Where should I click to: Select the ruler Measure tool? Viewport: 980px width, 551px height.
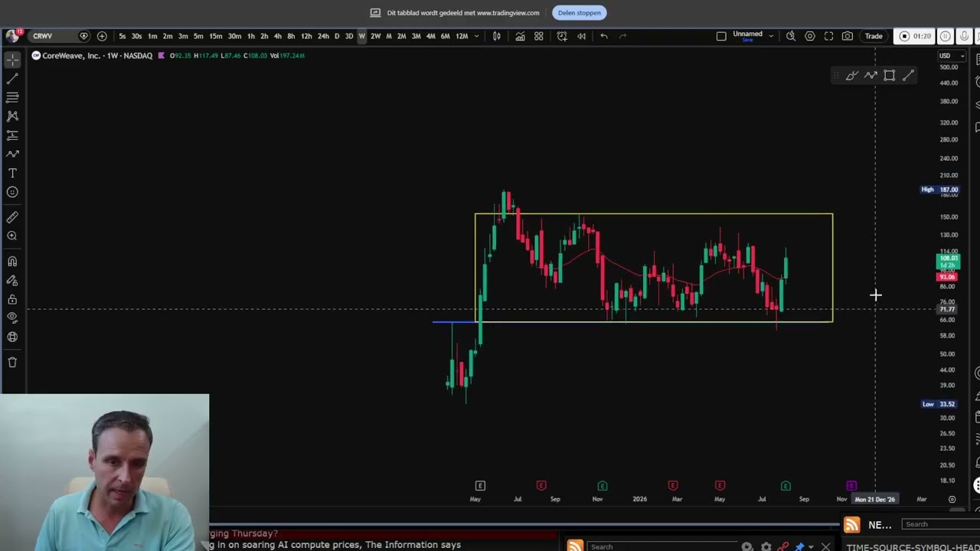coord(12,217)
